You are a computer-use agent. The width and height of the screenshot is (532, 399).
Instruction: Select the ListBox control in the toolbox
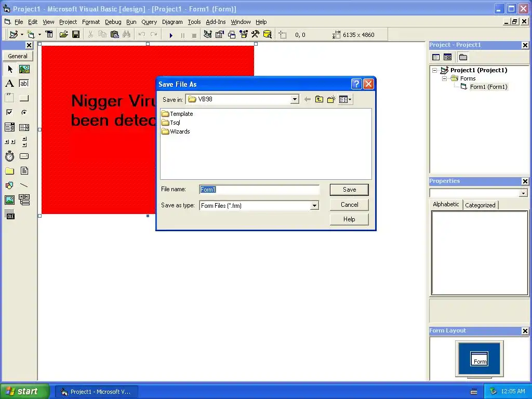(24, 127)
